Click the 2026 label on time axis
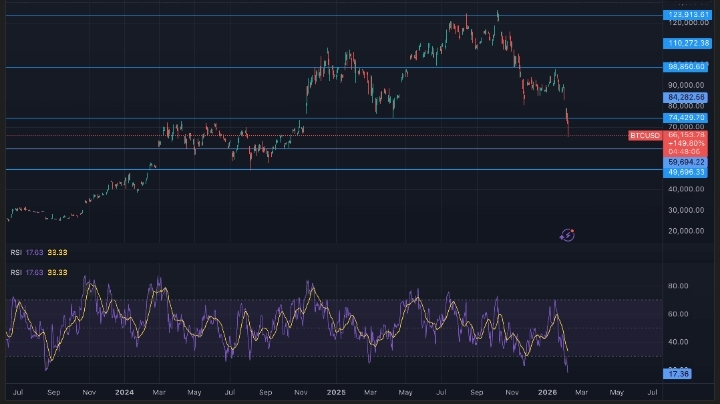Screen dimensions: 720x404 pyautogui.click(x=549, y=392)
